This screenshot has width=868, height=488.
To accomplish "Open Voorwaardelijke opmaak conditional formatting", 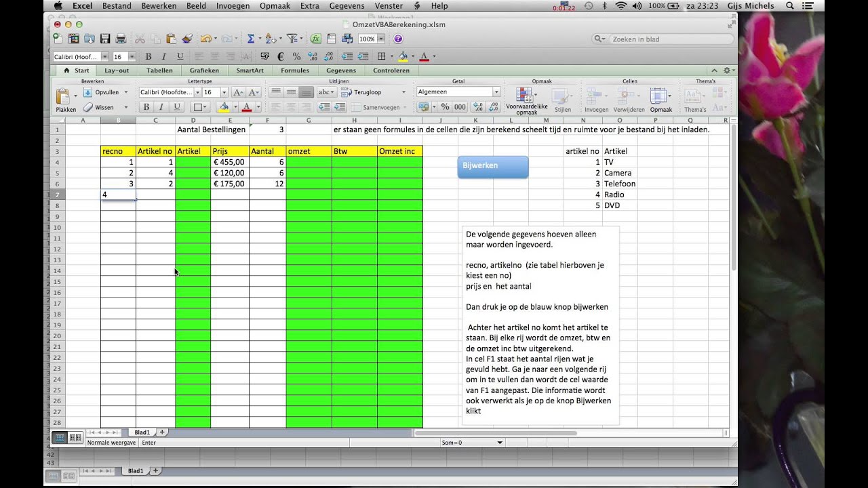I will [526, 100].
